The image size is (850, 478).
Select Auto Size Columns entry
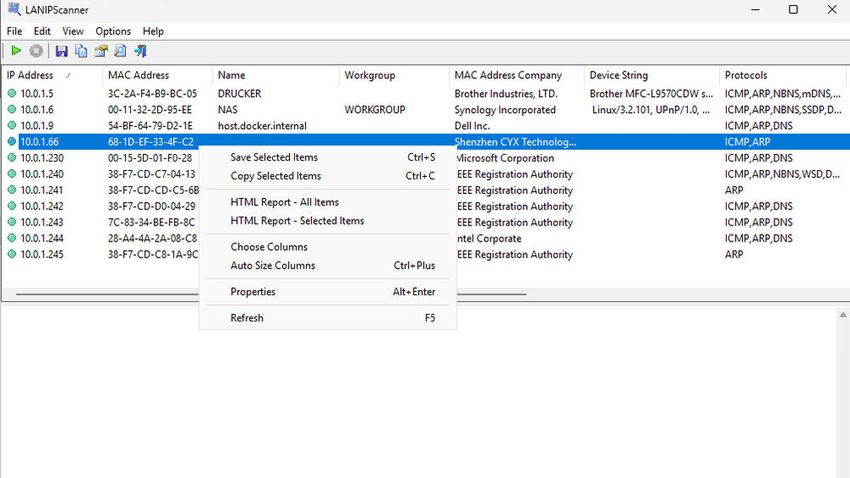[328, 265]
